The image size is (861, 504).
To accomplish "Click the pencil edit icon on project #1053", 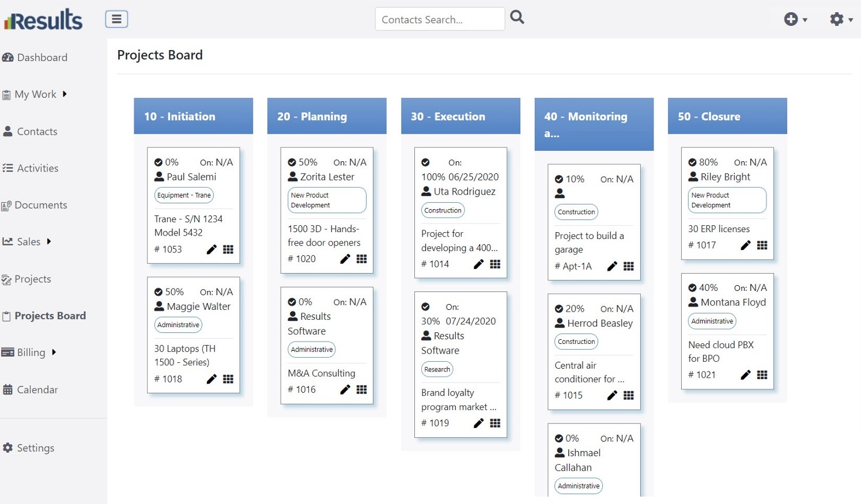I will [x=212, y=249].
